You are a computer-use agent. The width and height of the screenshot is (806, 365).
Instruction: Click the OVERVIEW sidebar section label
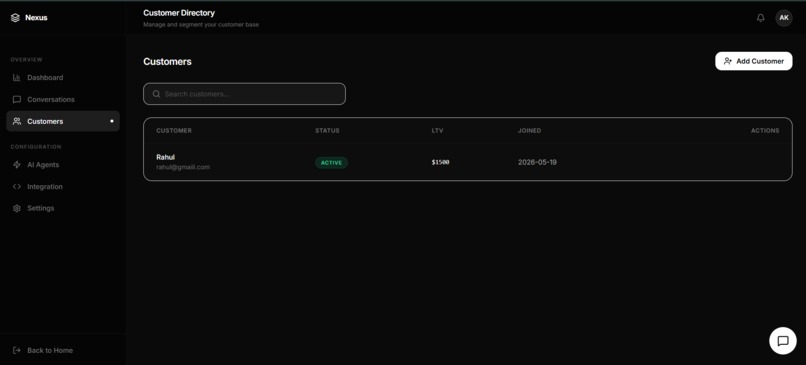[26, 60]
